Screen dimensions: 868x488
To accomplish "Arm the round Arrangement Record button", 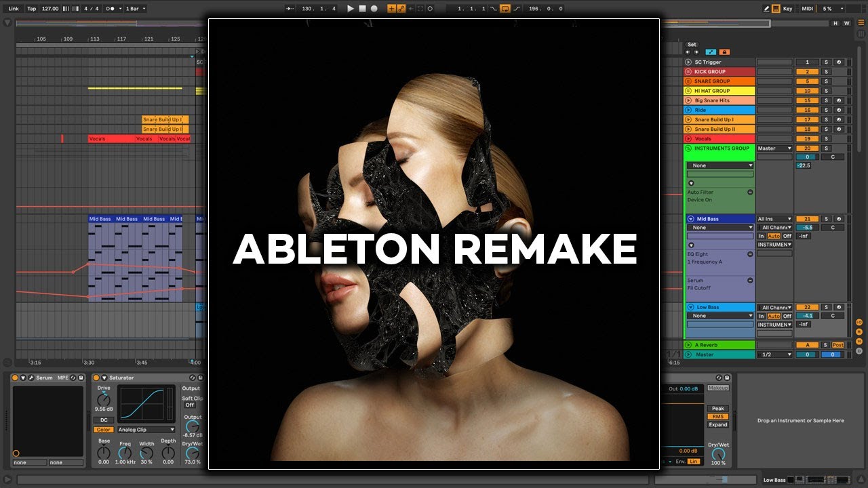I will pyautogui.click(x=374, y=9).
